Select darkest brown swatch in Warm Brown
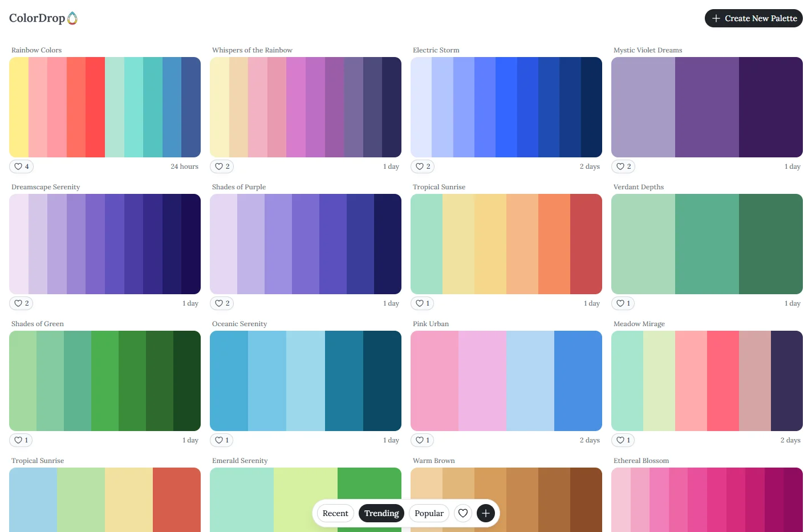Image resolution: width=812 pixels, height=532 pixels. (x=586, y=499)
